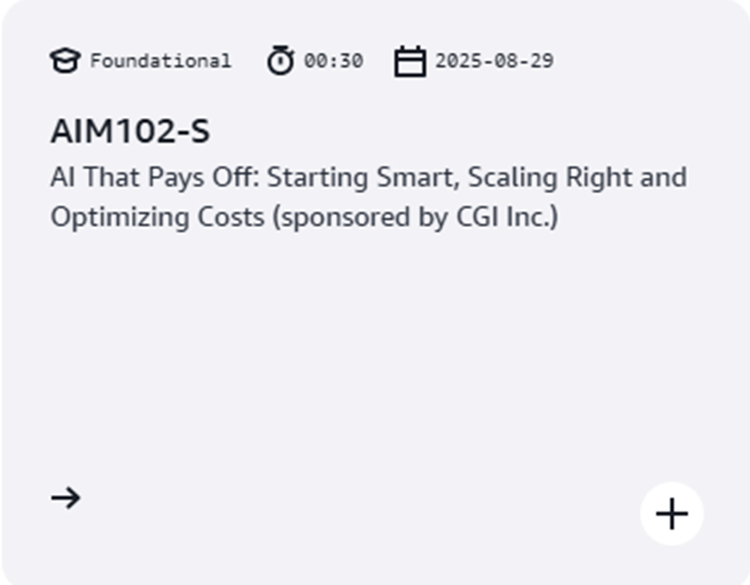Click the calendar date icon
This screenshot has height=585, width=750.
point(409,62)
